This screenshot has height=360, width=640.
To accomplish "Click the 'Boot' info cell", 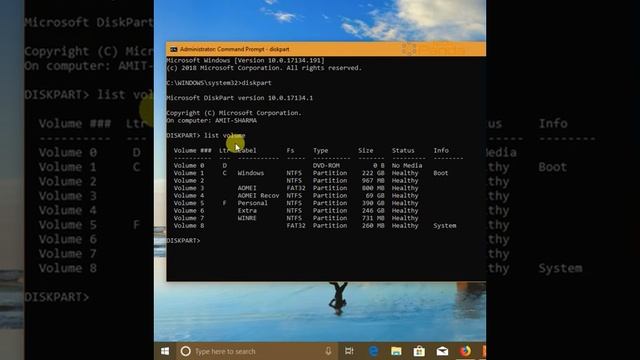I will (441, 173).
